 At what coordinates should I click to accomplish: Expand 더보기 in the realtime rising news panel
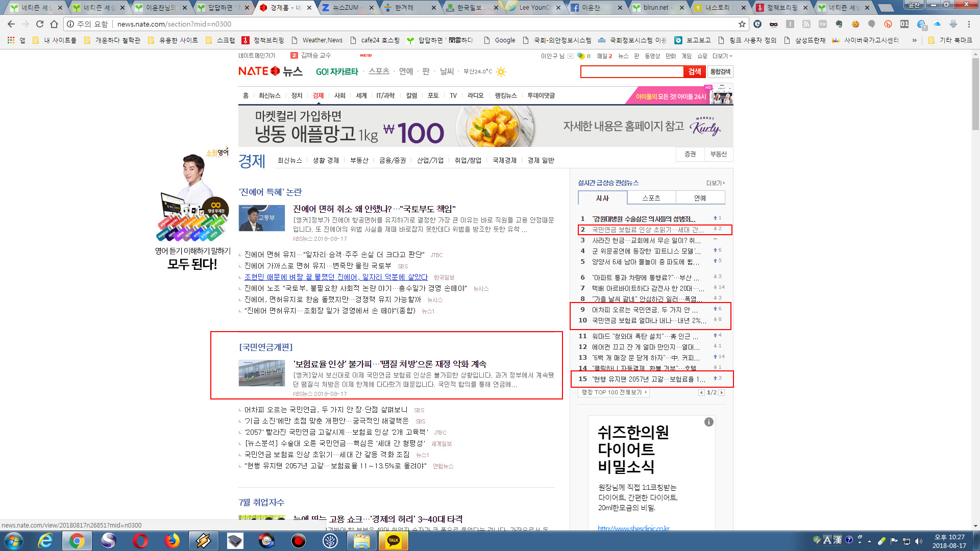tap(715, 183)
